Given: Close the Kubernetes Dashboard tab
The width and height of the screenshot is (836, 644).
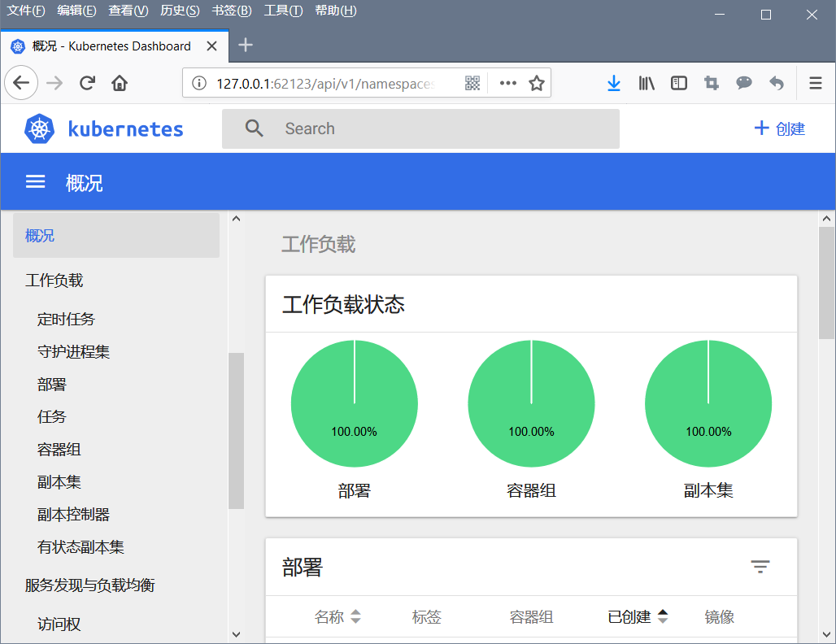Looking at the screenshot, I should click(x=211, y=46).
